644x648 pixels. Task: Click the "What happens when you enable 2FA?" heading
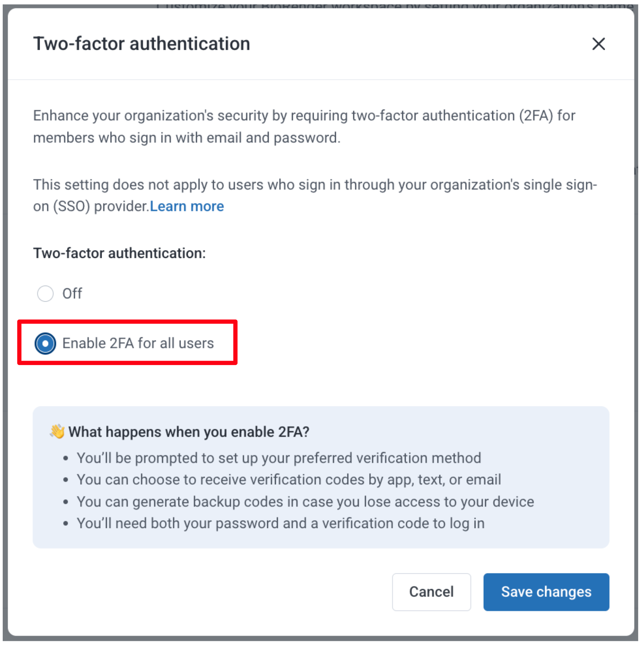(x=189, y=432)
